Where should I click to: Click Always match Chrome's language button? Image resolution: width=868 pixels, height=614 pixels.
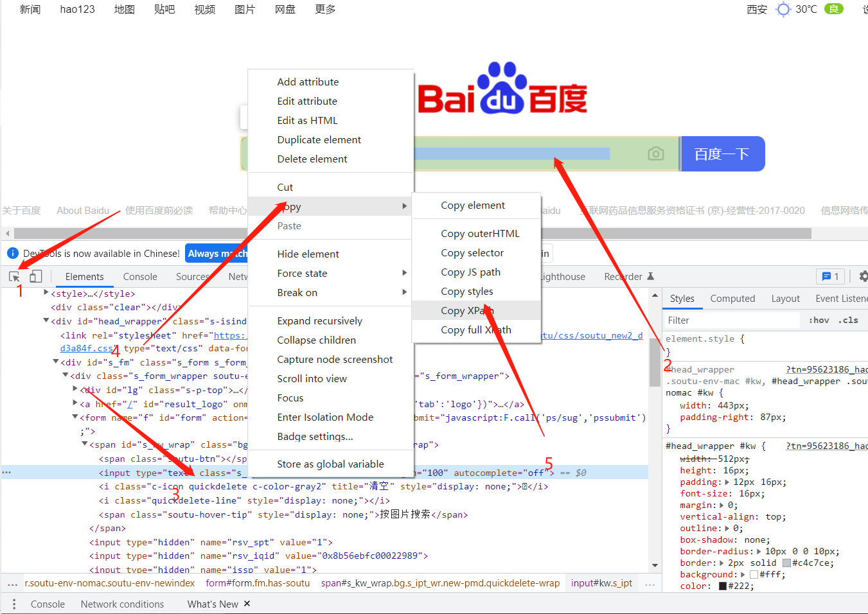click(217, 254)
